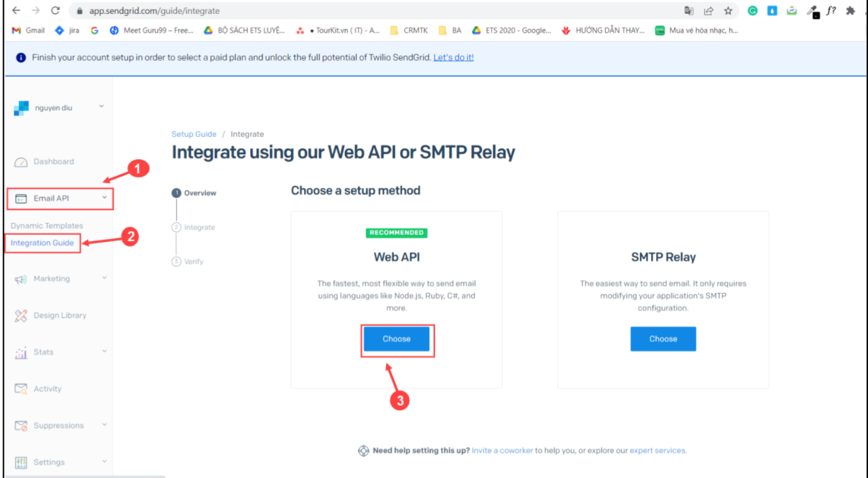This screenshot has width=868, height=478.
Task: Bookmark this page with the star icon
Action: pyautogui.click(x=728, y=11)
